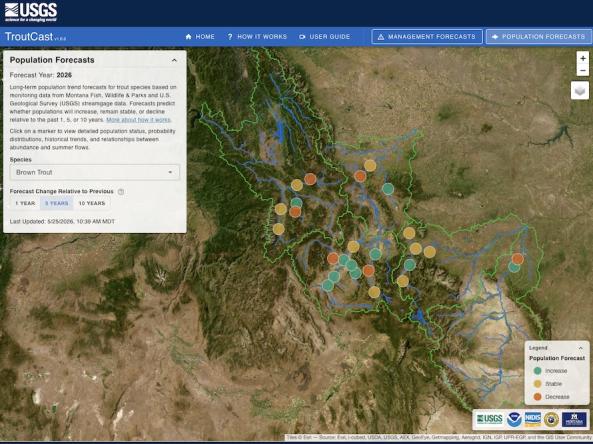The image size is (593, 444).
Task: Click the home icon in navigation
Action: (x=188, y=37)
